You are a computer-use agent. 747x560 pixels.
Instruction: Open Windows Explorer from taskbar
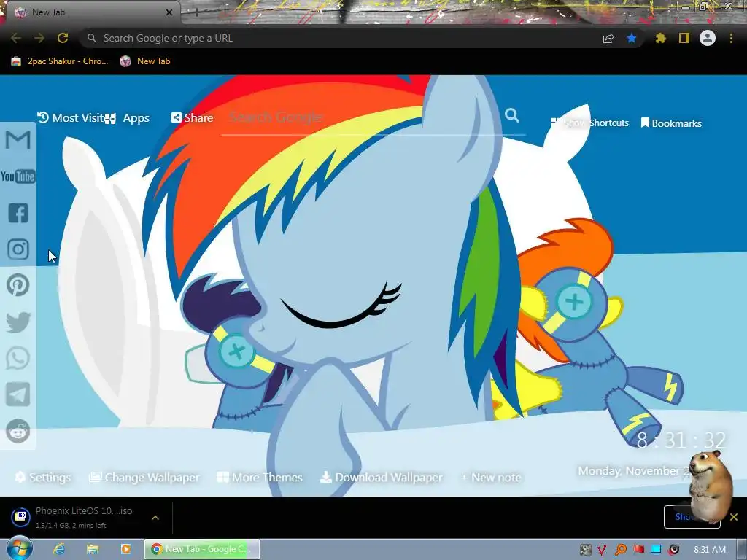93,549
